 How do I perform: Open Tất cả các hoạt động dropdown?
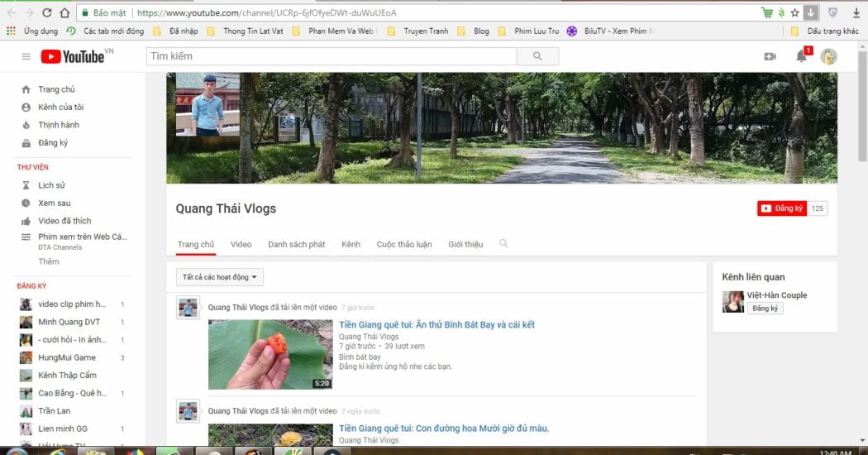click(x=220, y=277)
